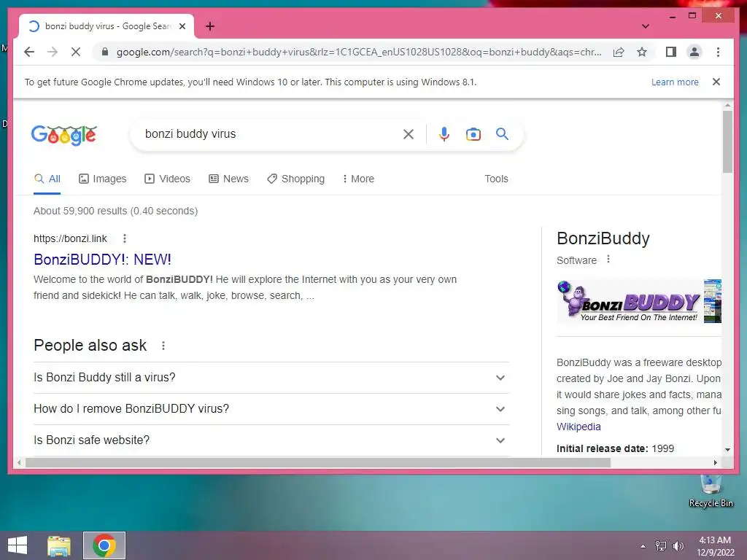Screen dimensions: 747x560
Task: Click the scroll down arrow
Action: point(727,449)
